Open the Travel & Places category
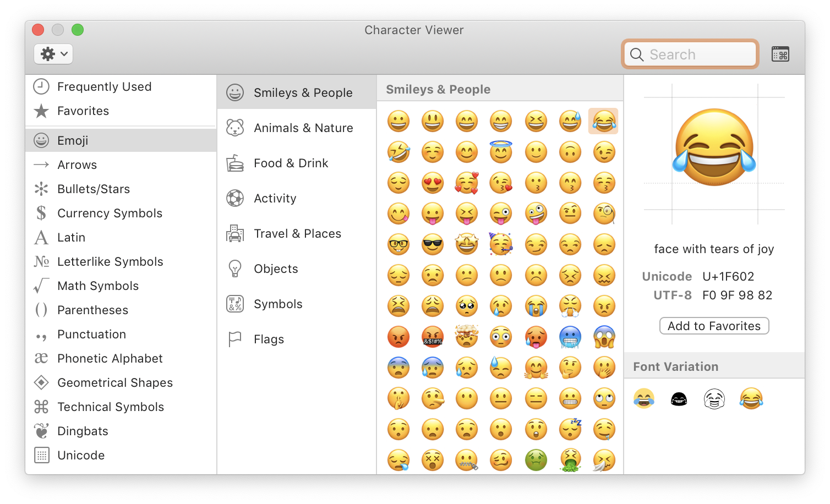Screen dimensions: 830x504 pos(297,234)
